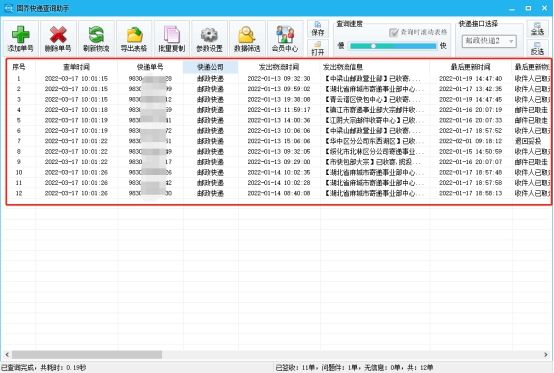Select row 1 sent time 2022-01-13 09:32:30
The image size is (554, 373).
[279, 78]
